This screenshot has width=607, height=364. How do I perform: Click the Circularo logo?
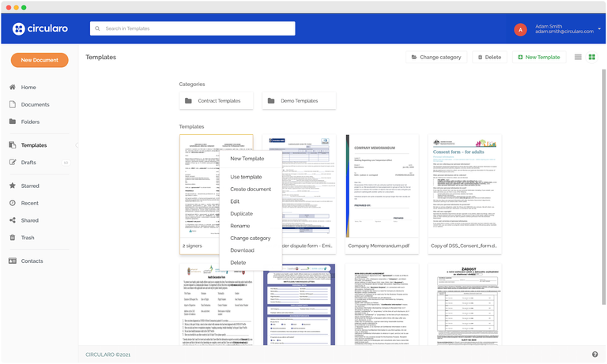40,29
